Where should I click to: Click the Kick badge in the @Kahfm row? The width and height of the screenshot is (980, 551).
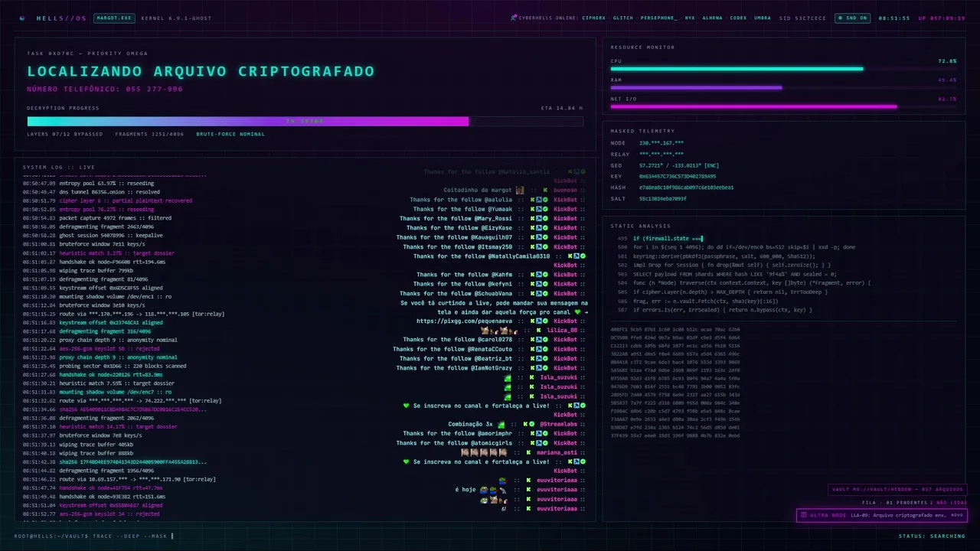(533, 275)
